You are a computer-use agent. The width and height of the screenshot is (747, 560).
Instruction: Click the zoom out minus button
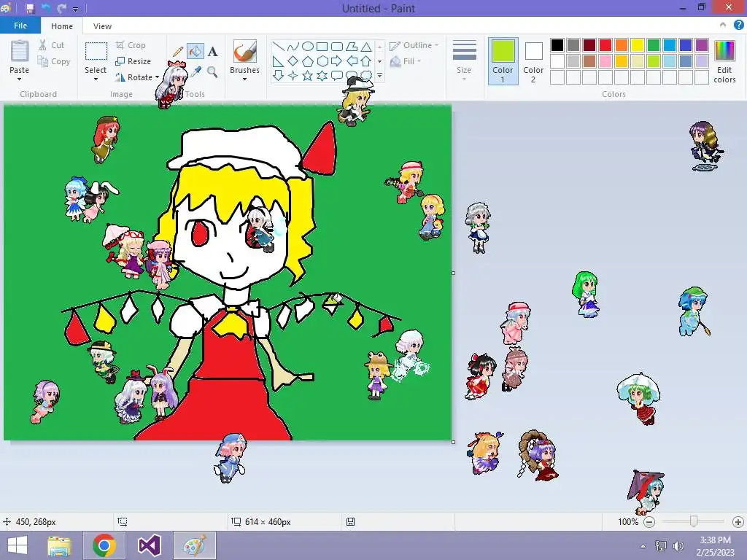click(x=649, y=522)
